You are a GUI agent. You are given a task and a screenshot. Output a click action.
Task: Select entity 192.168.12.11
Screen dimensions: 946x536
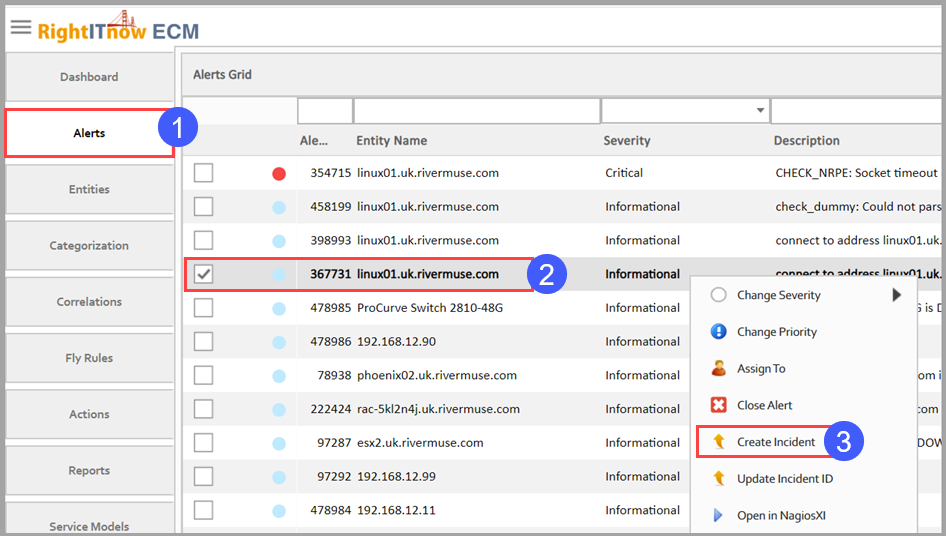point(396,510)
